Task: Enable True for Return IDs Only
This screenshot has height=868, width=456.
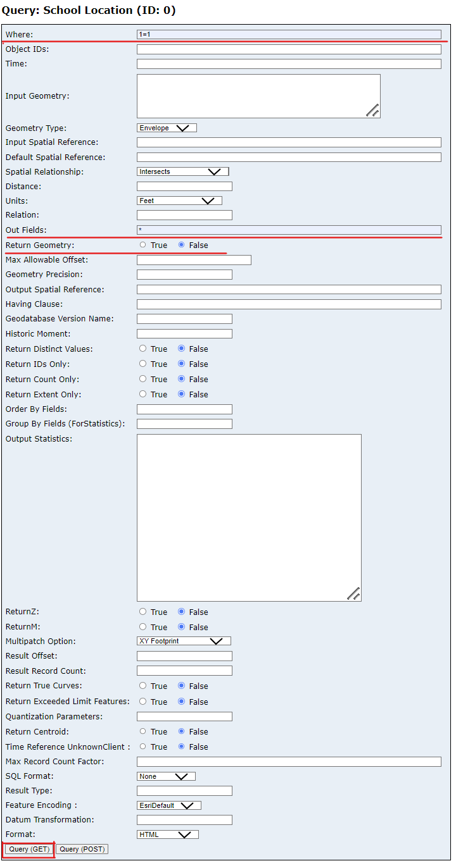Action: pyautogui.click(x=143, y=364)
